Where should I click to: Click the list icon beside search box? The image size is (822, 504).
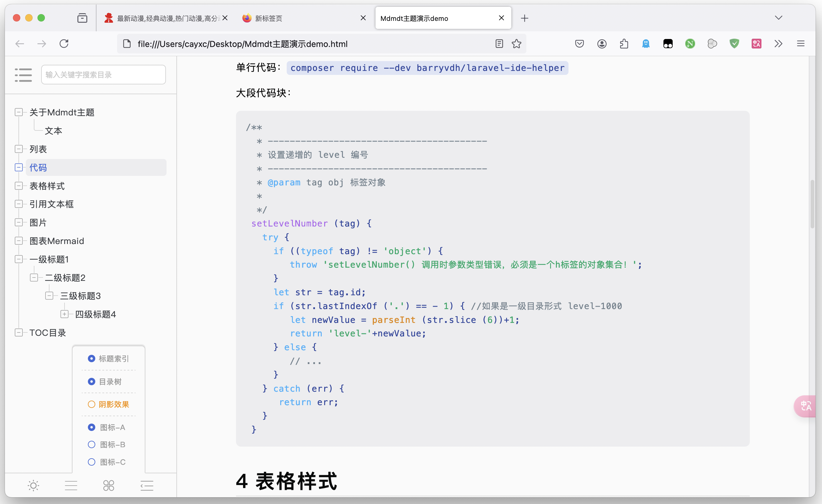click(x=23, y=75)
